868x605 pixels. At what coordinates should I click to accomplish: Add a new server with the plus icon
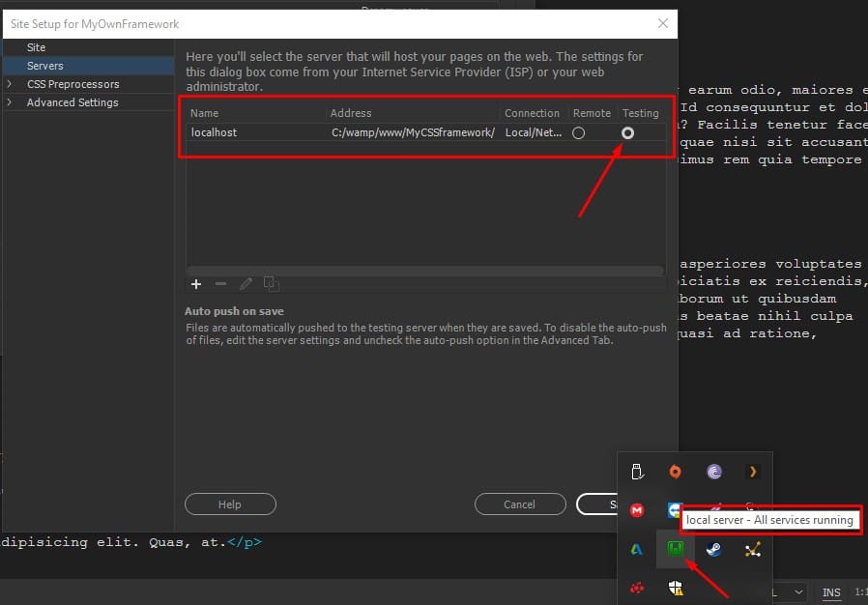pos(196,283)
